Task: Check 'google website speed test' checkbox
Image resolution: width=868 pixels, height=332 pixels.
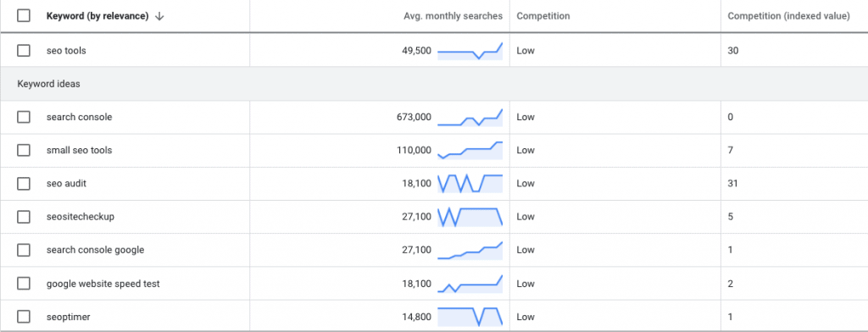Action: coord(23,284)
